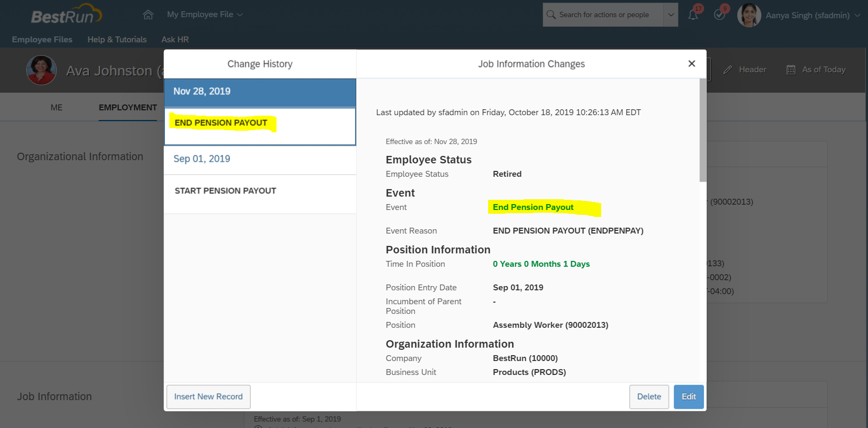868x428 pixels.
Task: Click the BestRun (10000) company value
Action: point(525,358)
